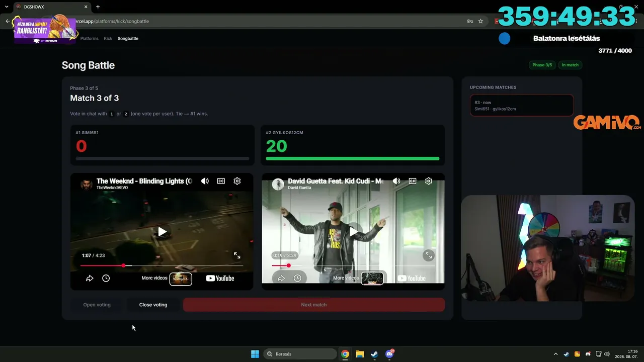The image size is (644, 362).
Task: Open a new browser tab
Action: (98, 7)
